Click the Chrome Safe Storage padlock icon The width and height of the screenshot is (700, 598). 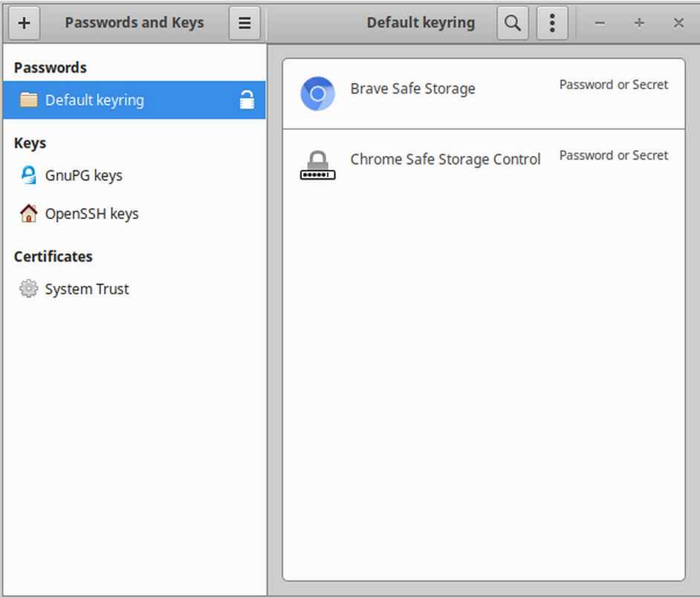[317, 165]
